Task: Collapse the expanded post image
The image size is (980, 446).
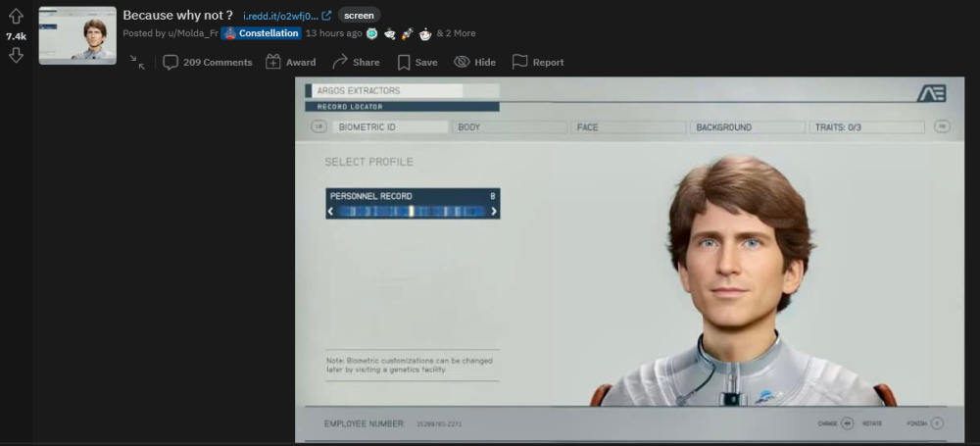Action: [x=137, y=62]
